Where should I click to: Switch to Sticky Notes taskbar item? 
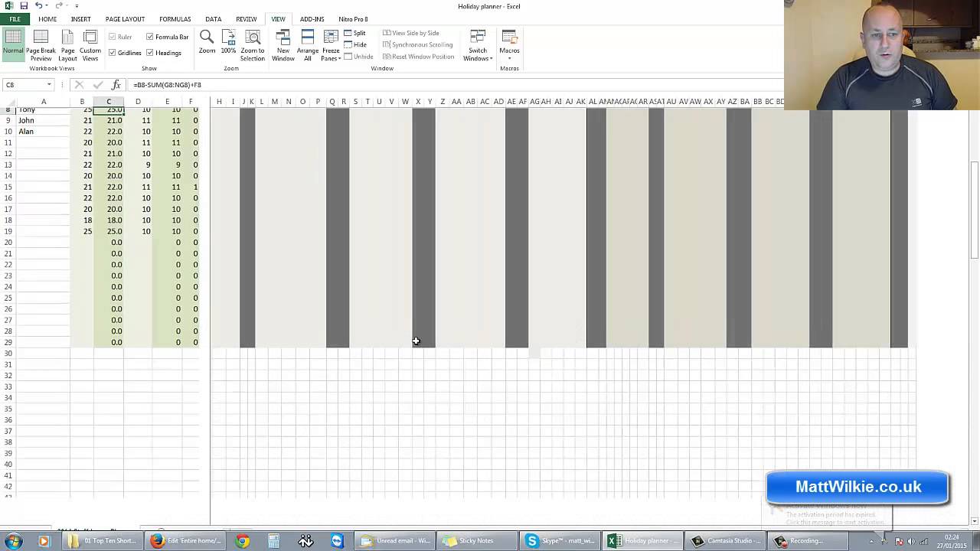[478, 541]
